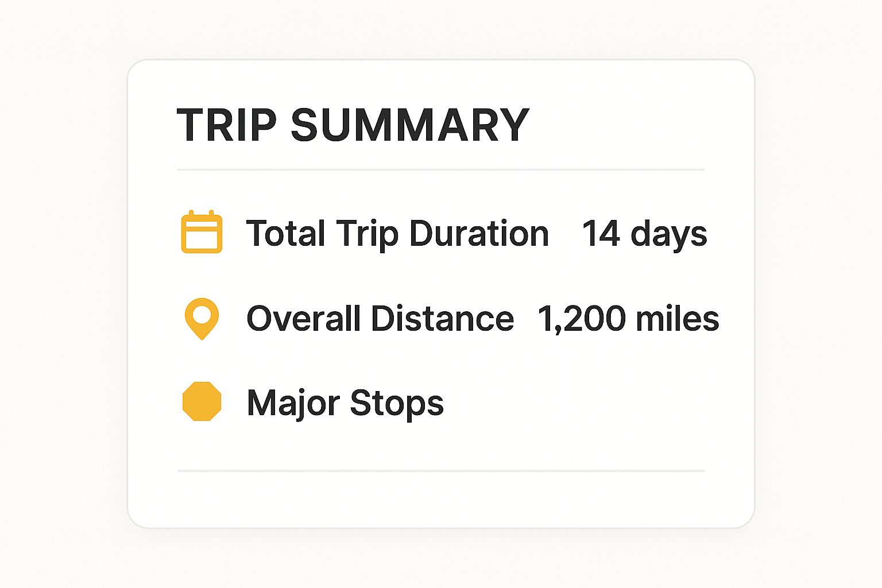The height and width of the screenshot is (588, 882).
Task: Click the bottom divider line of the card
Action: click(x=441, y=471)
